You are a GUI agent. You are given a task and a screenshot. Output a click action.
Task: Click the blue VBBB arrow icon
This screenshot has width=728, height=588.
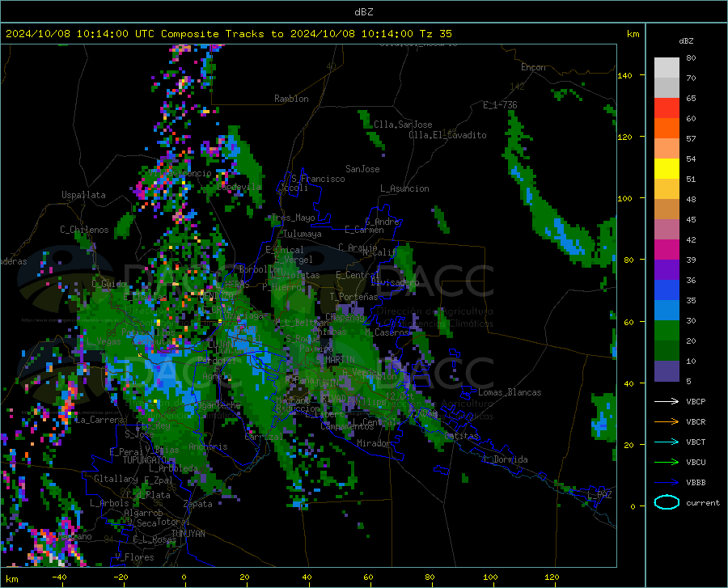pos(667,483)
